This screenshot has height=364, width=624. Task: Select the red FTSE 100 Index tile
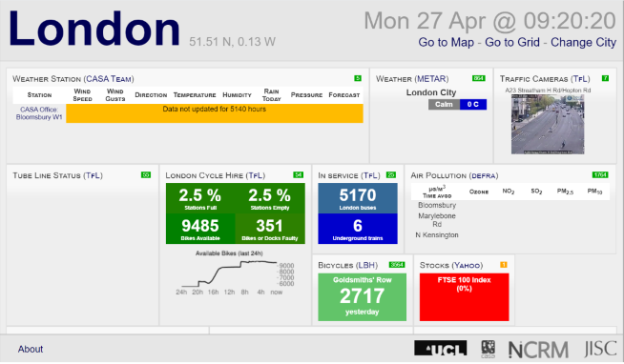coord(464,297)
